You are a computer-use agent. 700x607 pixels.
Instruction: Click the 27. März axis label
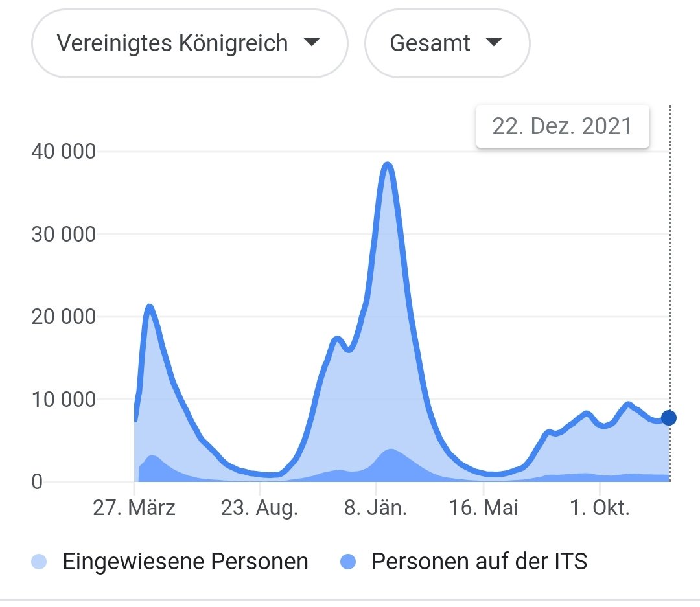coord(134,508)
